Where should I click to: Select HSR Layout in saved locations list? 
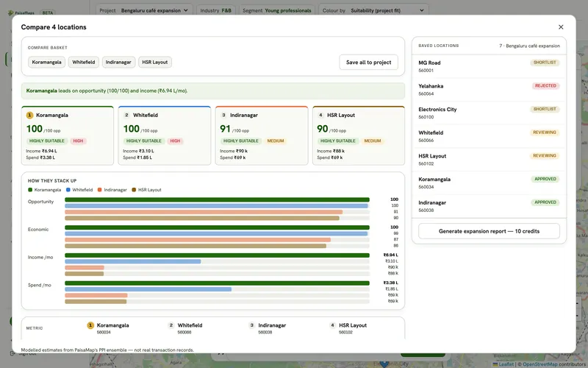489,160
